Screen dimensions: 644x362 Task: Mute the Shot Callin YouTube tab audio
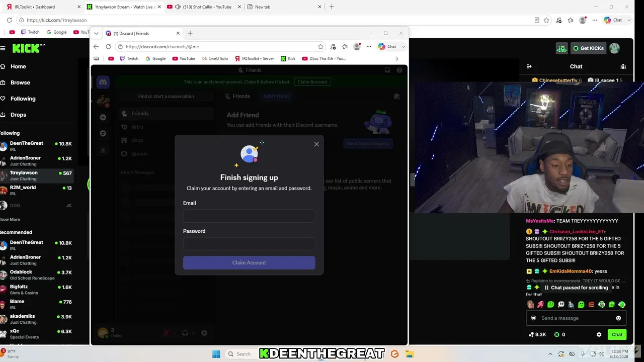click(178, 7)
